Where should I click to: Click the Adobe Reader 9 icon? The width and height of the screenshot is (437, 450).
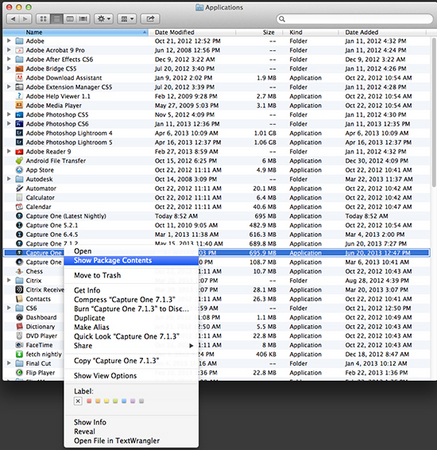19,152
